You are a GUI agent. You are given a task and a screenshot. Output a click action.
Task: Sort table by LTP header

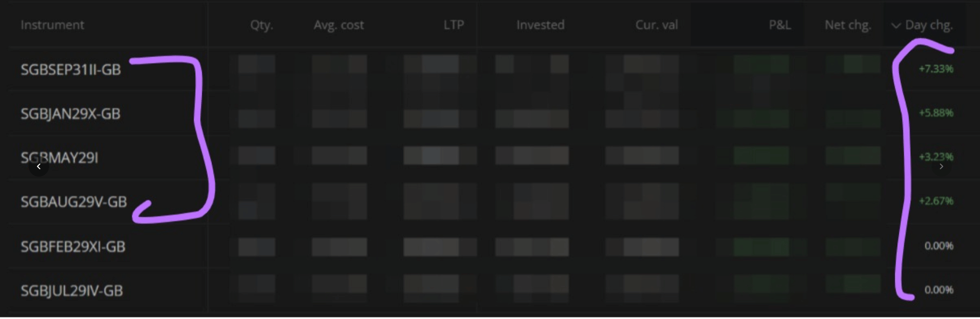[x=453, y=25]
